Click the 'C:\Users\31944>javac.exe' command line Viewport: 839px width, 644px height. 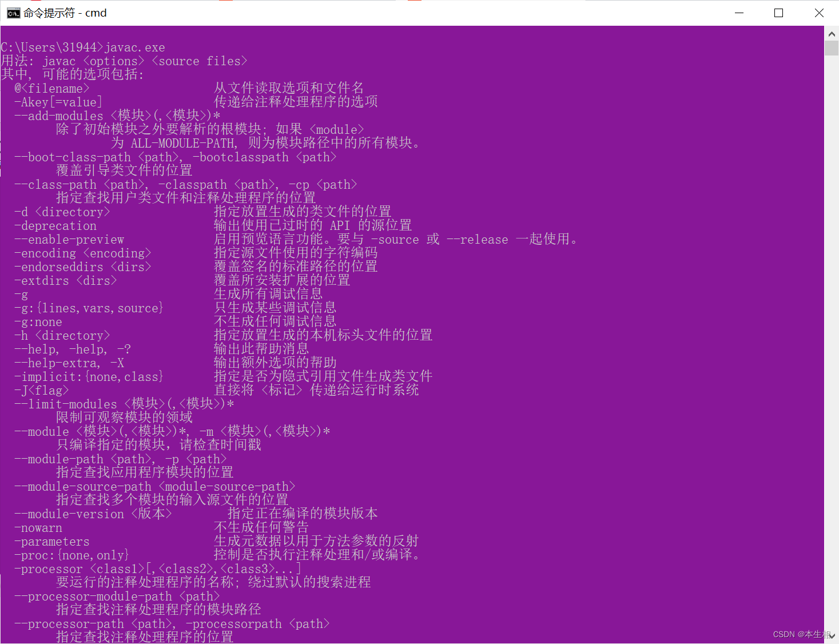(83, 47)
